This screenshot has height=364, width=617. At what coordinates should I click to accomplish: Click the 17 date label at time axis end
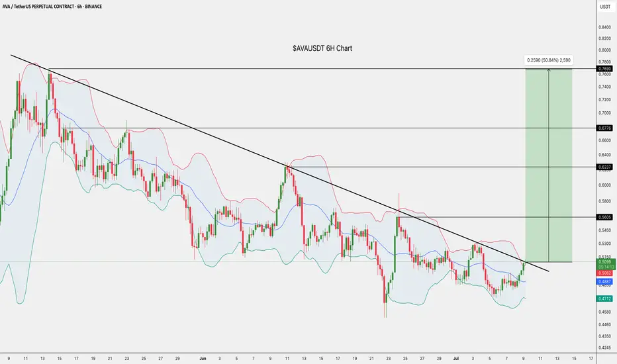[591, 359]
